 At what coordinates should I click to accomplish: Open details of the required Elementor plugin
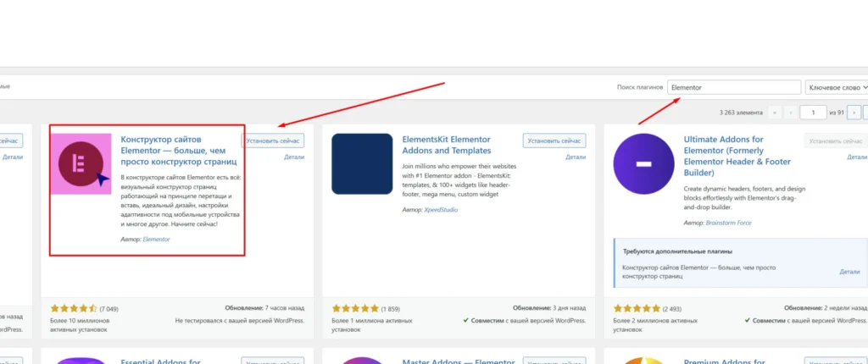[849, 272]
